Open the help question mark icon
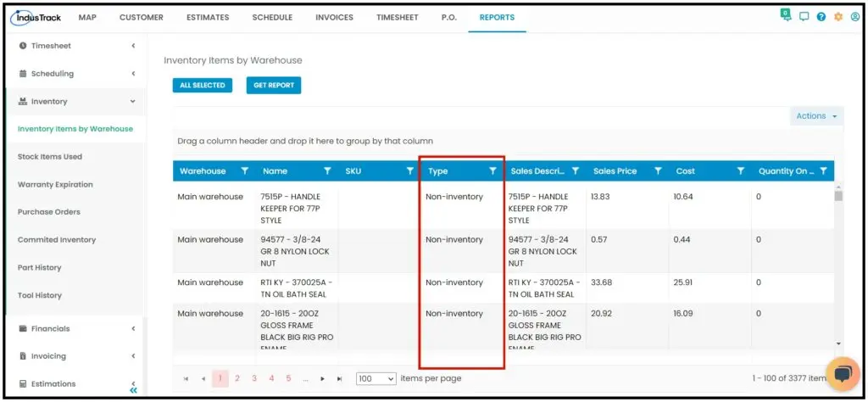This screenshot has width=868, height=402. (821, 17)
